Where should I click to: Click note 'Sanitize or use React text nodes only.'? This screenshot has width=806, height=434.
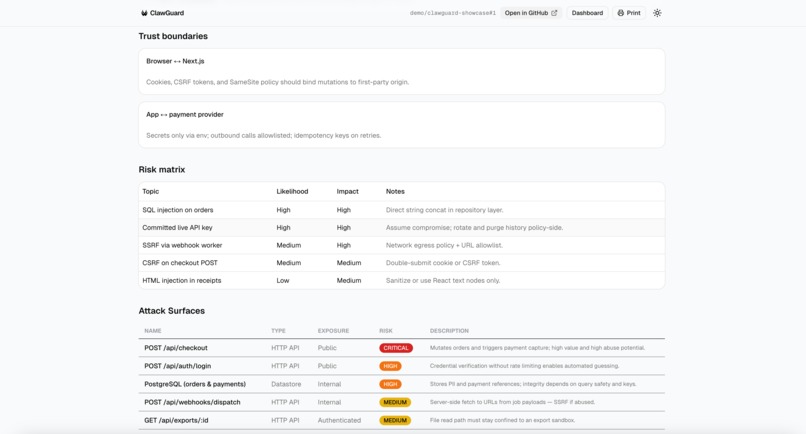(443, 280)
